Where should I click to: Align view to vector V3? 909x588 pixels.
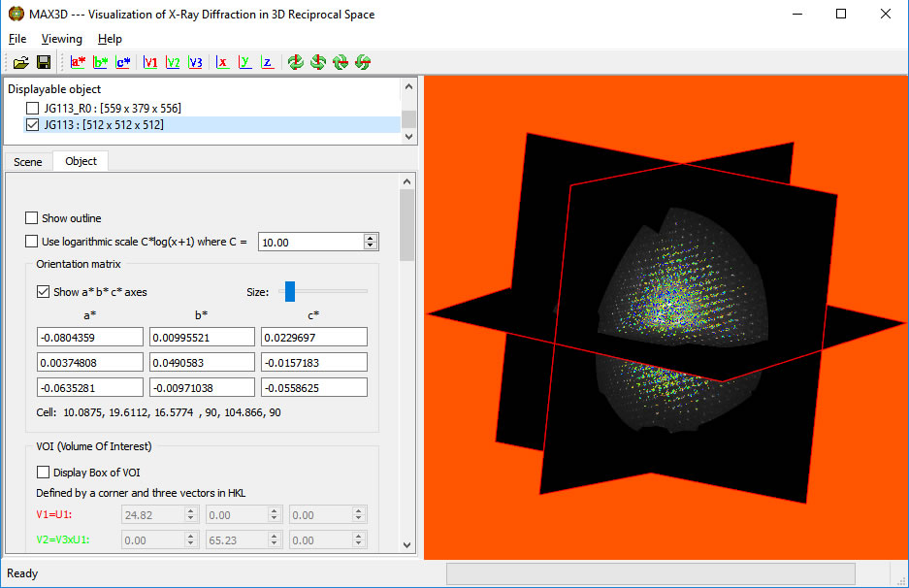coord(195,62)
